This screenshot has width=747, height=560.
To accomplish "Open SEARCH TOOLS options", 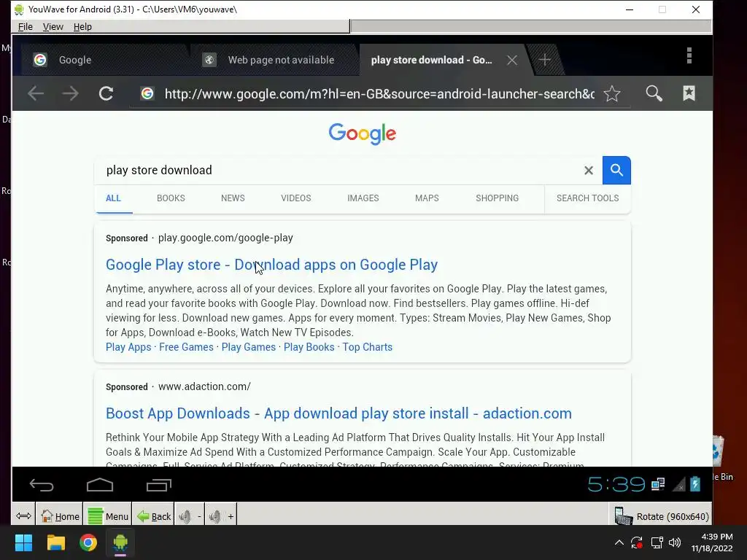I will click(x=587, y=198).
